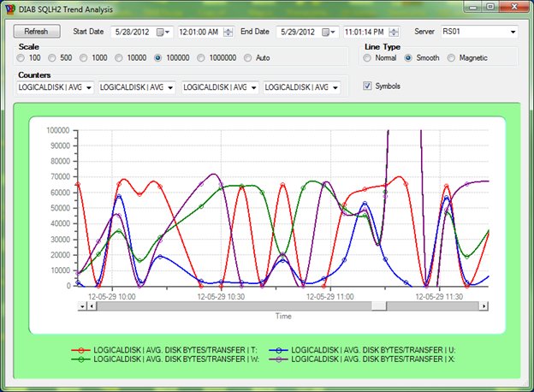Open the Server dropdown showing RS01
The image size is (534, 392).
point(479,32)
